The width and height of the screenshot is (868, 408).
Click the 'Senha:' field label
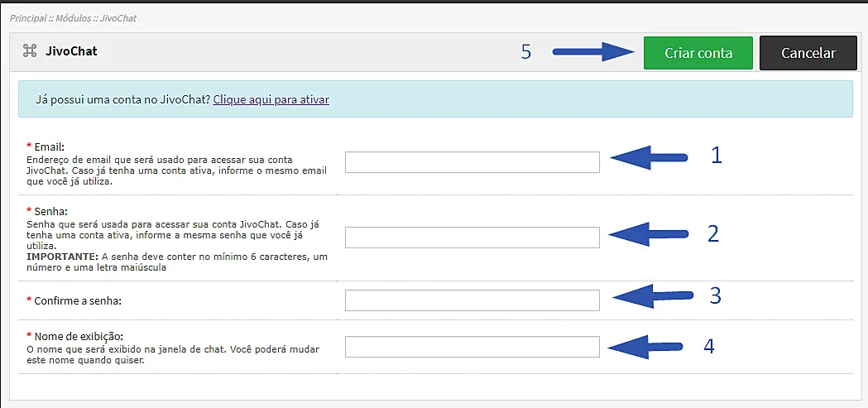click(x=50, y=212)
